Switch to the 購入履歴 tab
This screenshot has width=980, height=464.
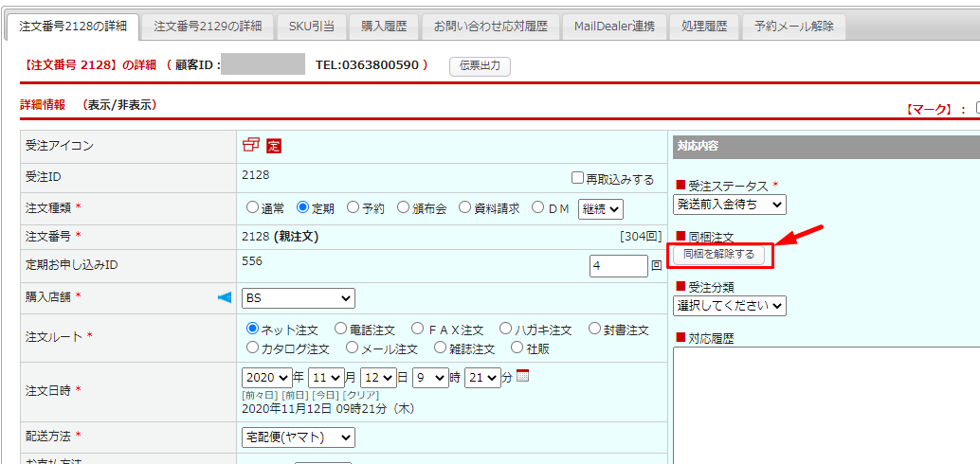point(384,27)
